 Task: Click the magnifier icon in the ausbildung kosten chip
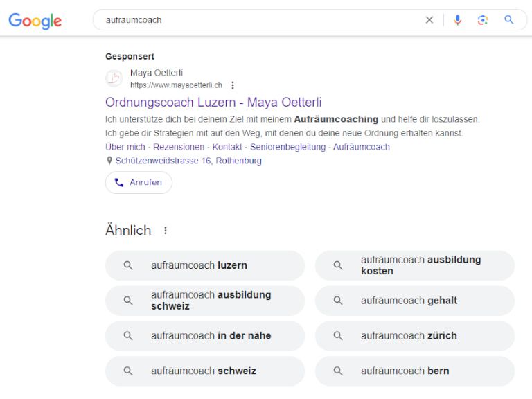point(338,265)
